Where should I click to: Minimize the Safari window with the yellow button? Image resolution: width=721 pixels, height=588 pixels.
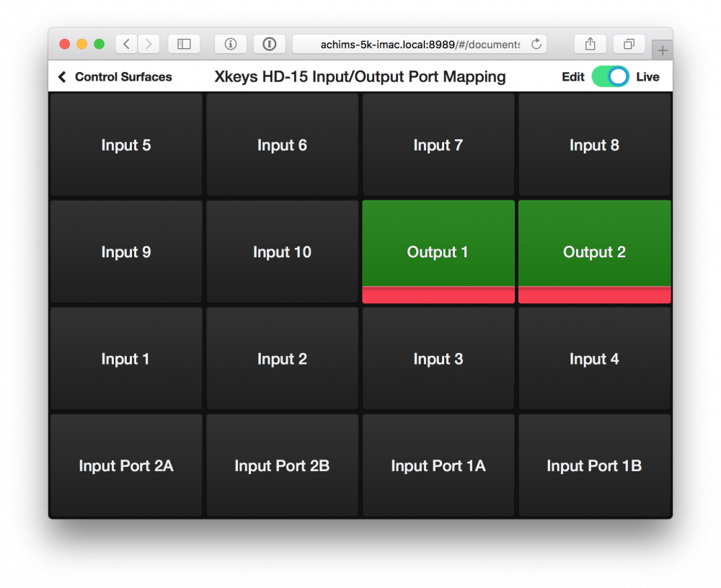click(x=82, y=44)
